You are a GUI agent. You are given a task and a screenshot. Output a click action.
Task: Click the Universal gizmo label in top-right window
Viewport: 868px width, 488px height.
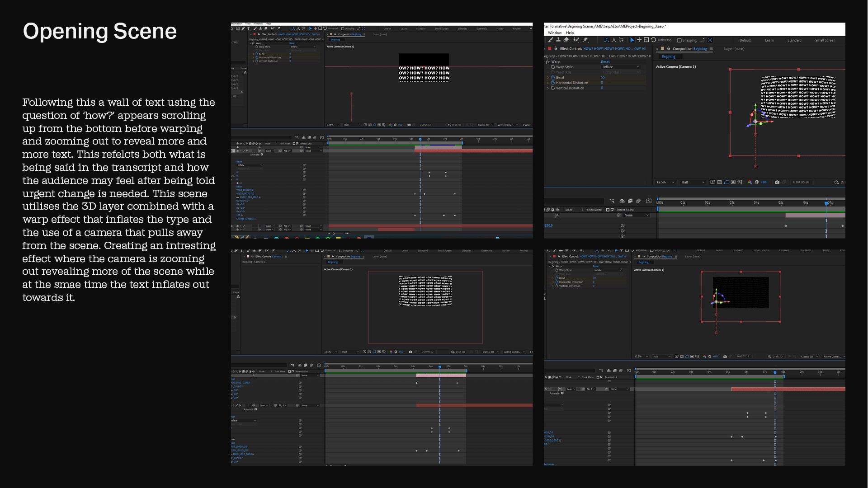click(x=665, y=40)
